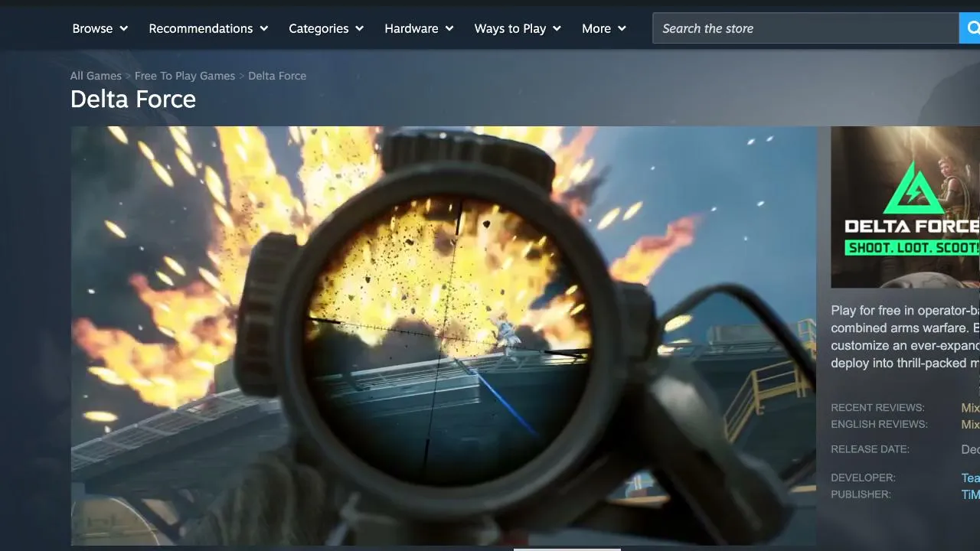This screenshot has width=980, height=551.
Task: Click the Publisher label
Action: pyautogui.click(x=861, y=494)
